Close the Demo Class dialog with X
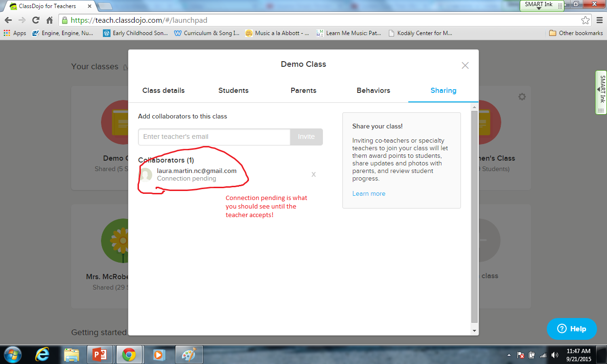 click(x=465, y=65)
